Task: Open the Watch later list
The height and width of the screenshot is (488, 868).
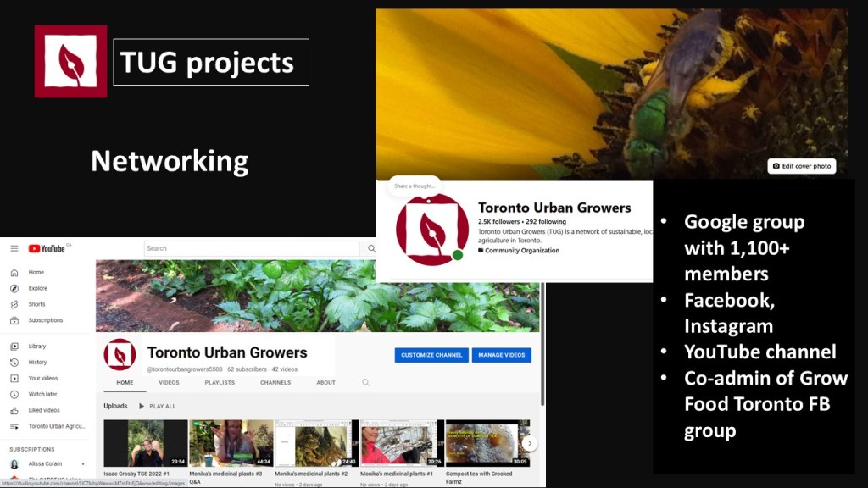Action: coord(42,394)
